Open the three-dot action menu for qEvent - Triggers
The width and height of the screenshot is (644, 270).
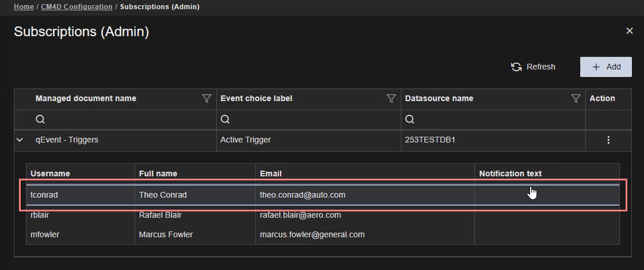608,140
